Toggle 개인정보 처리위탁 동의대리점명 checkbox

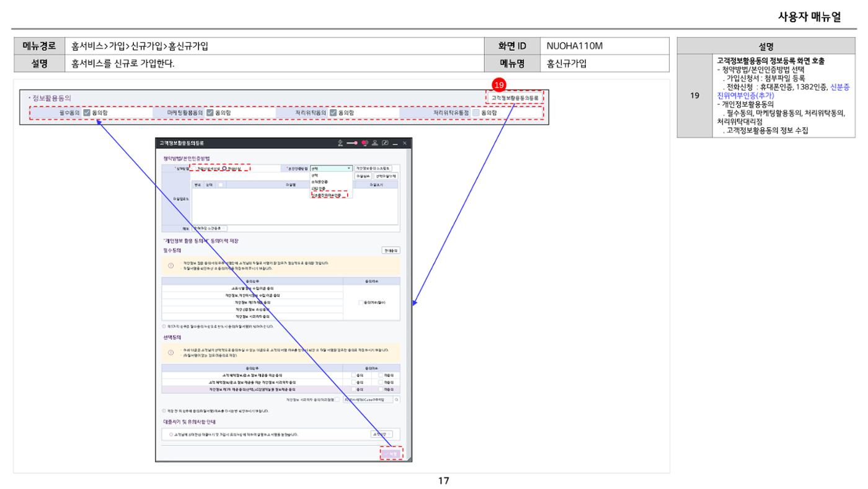(337, 400)
